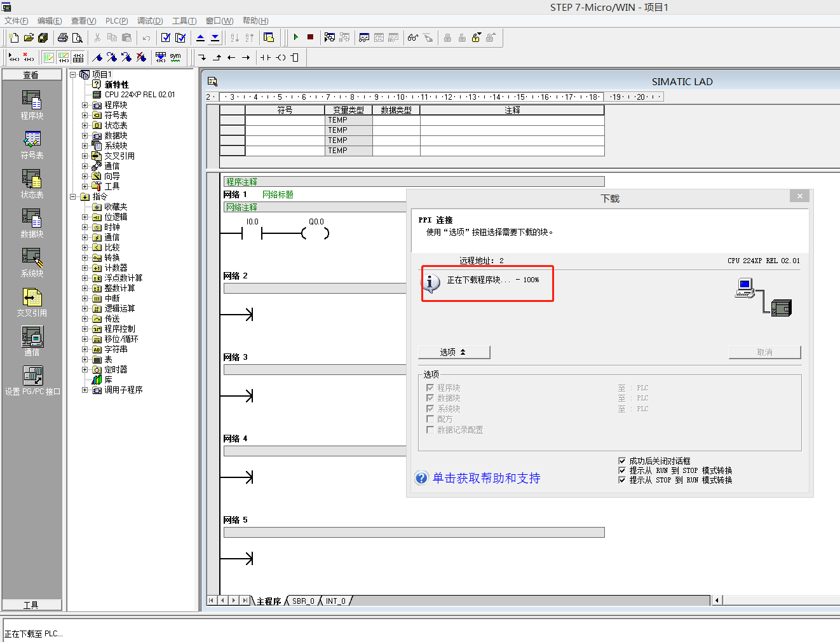Open 系统块 from the navigation bar
Image resolution: width=840 pixels, height=642 pixels.
[x=32, y=263]
